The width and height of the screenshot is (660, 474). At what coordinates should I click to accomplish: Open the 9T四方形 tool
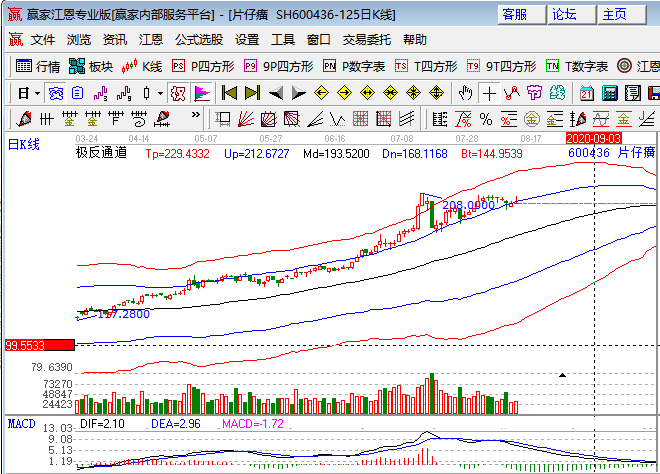coord(502,67)
